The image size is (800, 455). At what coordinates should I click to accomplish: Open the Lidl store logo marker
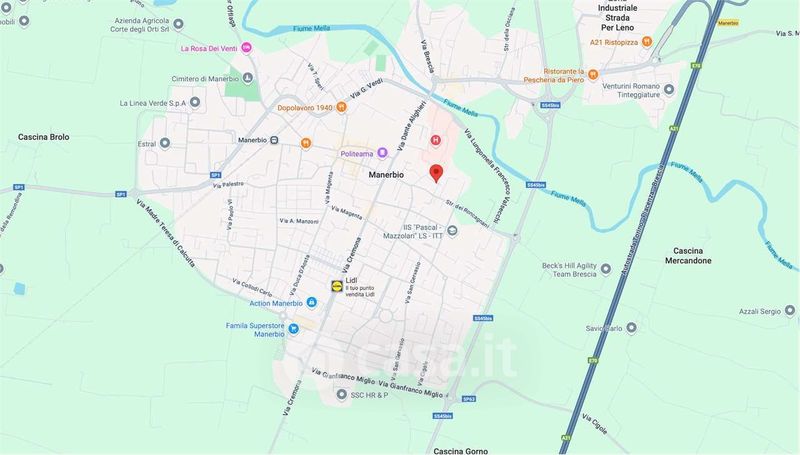coord(337,286)
